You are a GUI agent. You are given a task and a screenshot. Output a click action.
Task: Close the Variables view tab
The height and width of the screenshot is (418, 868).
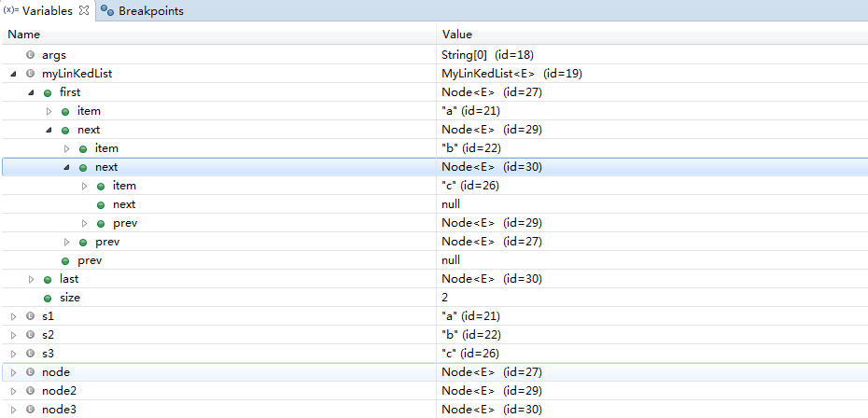tap(84, 11)
